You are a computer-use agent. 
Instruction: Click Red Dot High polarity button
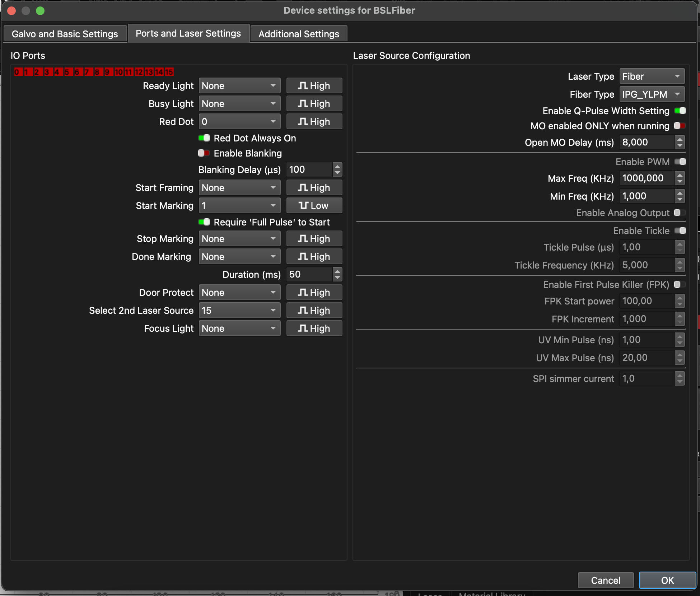[314, 122]
